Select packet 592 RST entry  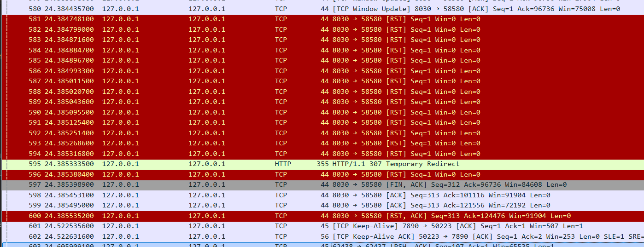click(x=322, y=133)
